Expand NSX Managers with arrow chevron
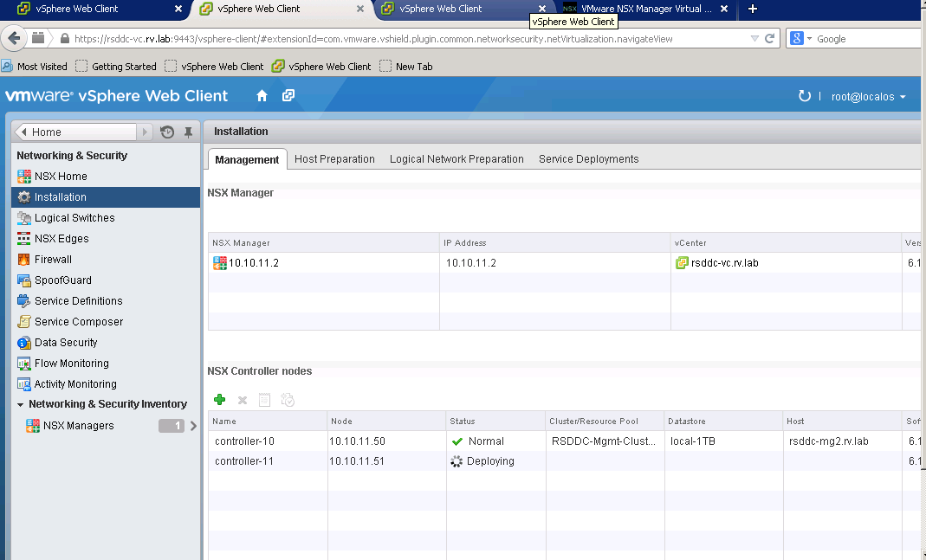Screen dimensions: 926x560 click(x=193, y=426)
